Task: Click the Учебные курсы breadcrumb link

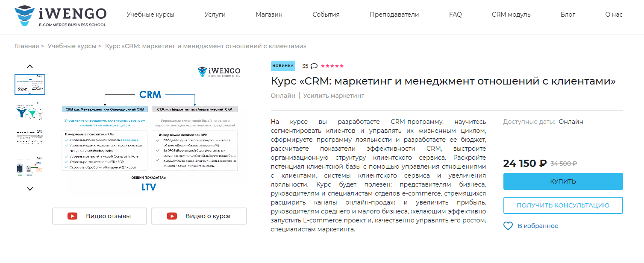Action: click(72, 46)
